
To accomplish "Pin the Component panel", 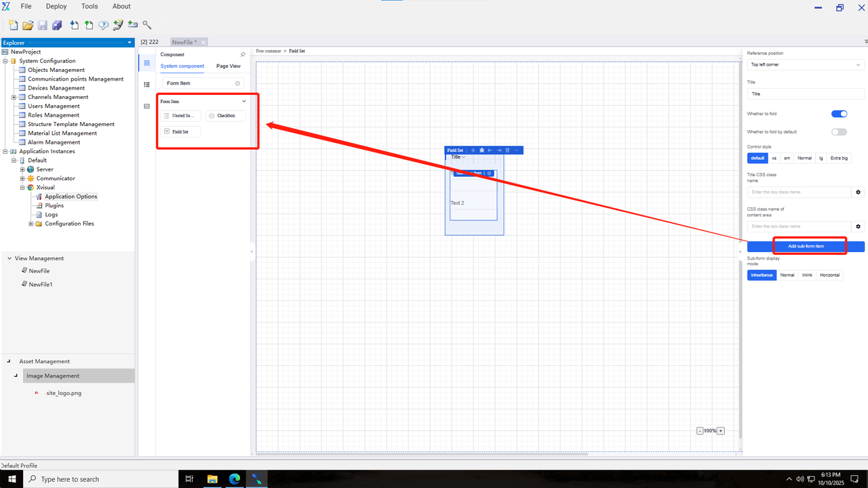I will pyautogui.click(x=243, y=54).
